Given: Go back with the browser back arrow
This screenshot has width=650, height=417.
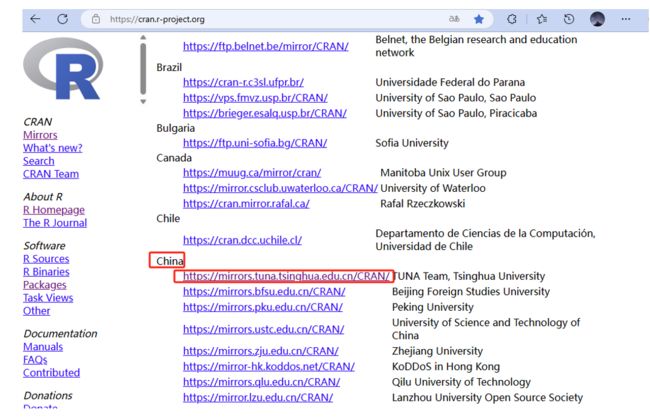Looking at the screenshot, I should click(x=35, y=19).
